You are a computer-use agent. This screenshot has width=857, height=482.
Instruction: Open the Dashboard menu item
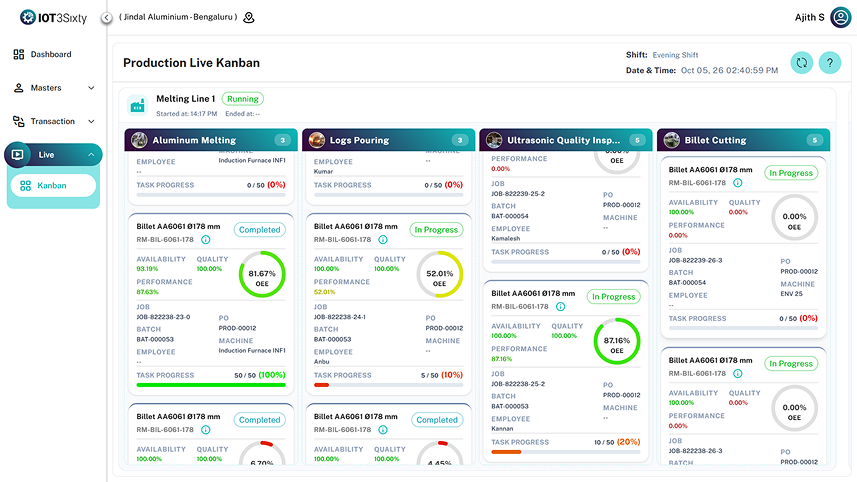pos(53,54)
